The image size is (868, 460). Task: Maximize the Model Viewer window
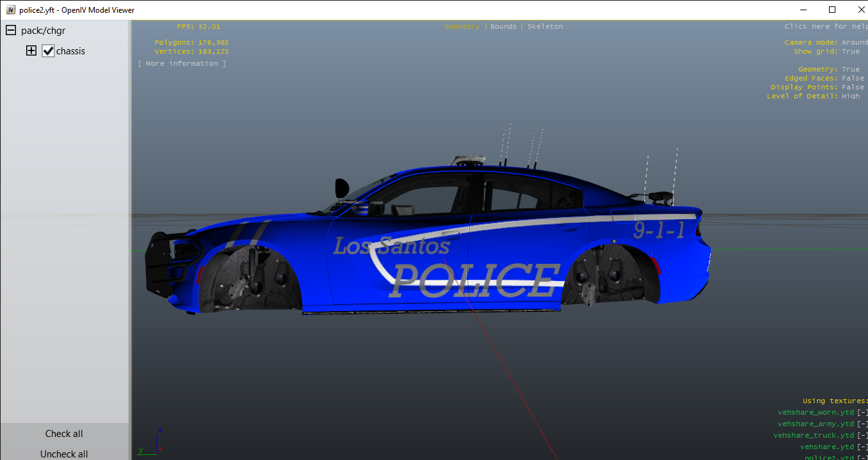point(832,10)
